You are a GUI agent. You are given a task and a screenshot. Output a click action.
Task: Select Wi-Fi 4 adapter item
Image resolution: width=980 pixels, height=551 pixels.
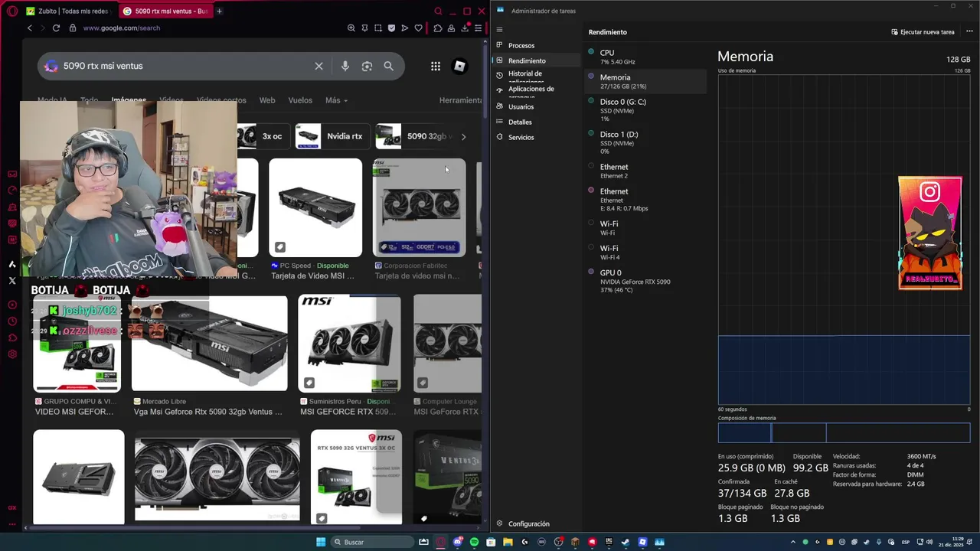(645, 252)
